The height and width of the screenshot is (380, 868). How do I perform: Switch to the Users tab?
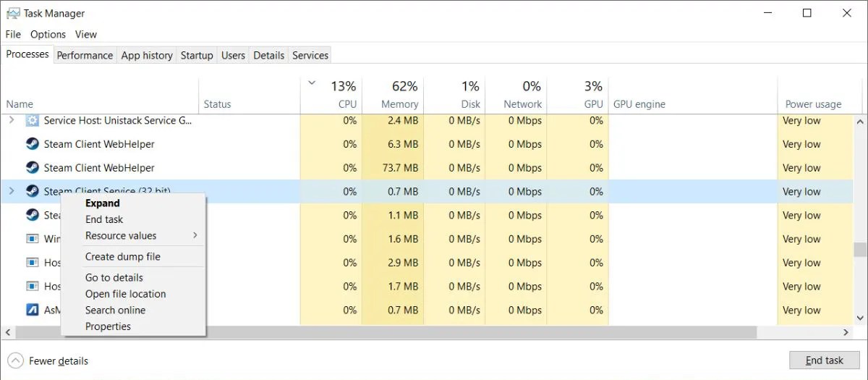pos(233,55)
